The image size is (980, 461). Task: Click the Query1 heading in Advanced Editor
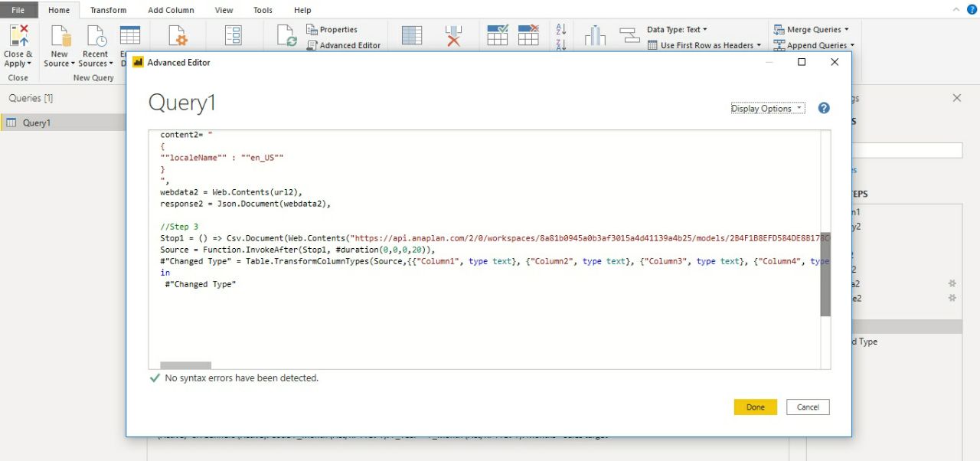pos(182,103)
